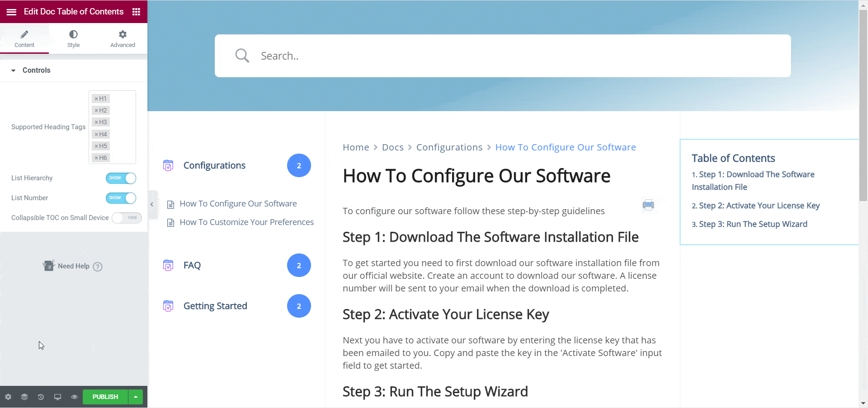
Task: Click the print icon next to the article
Action: 648,205
